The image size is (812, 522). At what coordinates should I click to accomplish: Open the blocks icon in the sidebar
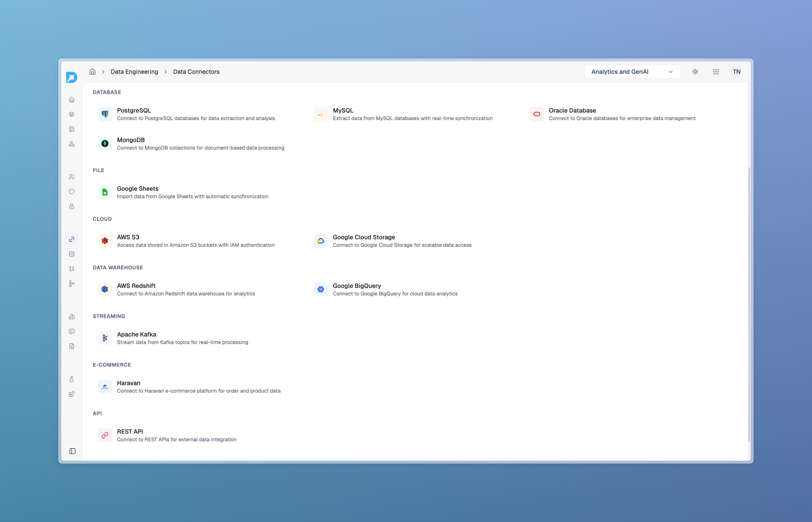coord(72,394)
